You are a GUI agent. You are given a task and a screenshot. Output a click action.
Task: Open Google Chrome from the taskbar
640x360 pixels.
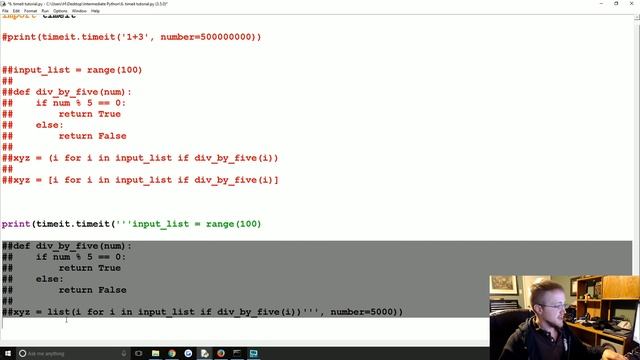[172, 353]
